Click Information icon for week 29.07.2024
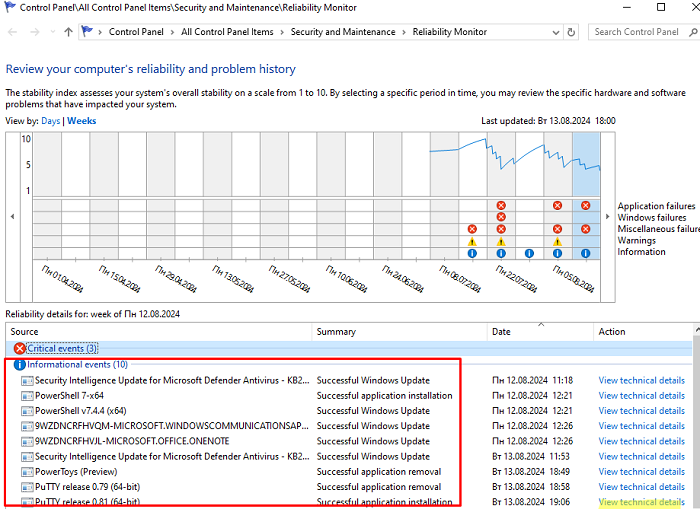This screenshot has height=509, width=700. 529,253
